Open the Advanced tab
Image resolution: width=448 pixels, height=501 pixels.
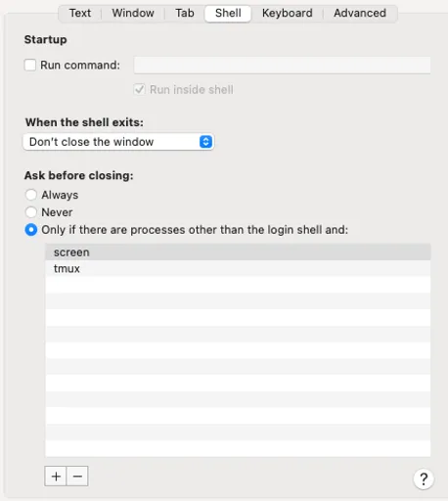[x=360, y=13]
